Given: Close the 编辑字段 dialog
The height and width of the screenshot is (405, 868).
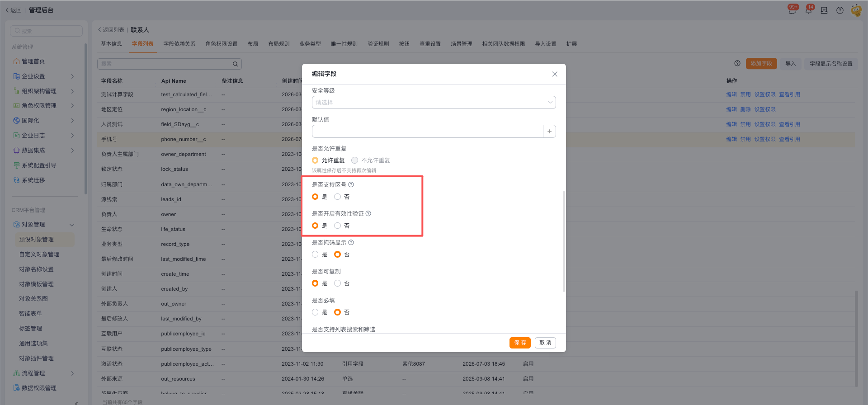Looking at the screenshot, I should point(555,74).
